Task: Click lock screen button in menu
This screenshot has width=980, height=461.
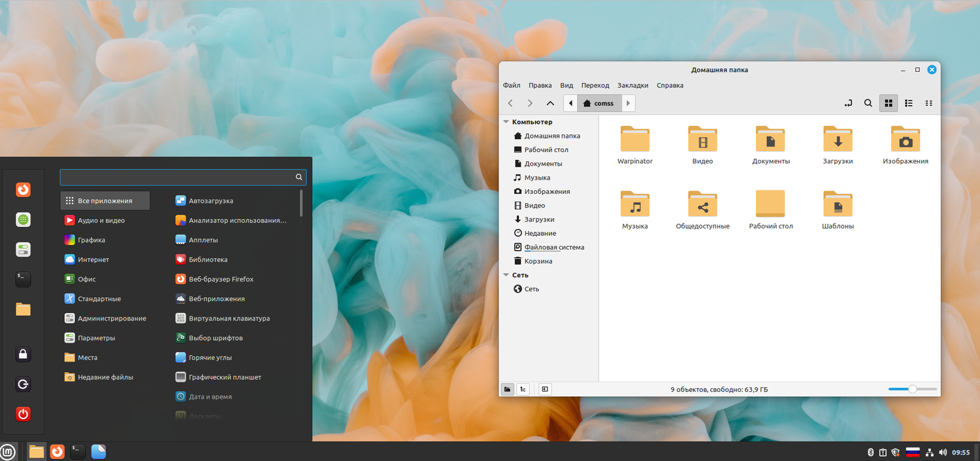Action: click(x=24, y=354)
